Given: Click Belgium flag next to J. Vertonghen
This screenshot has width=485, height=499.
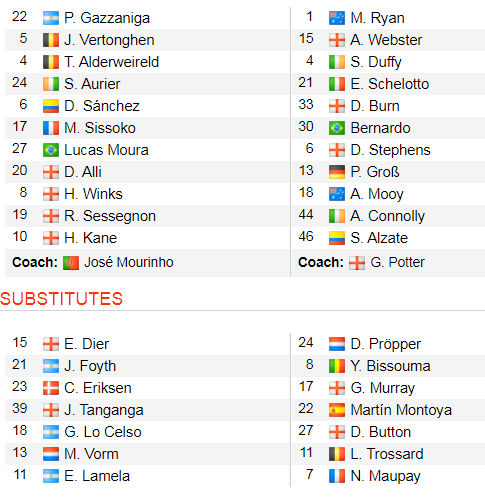Looking at the screenshot, I should point(51,40).
